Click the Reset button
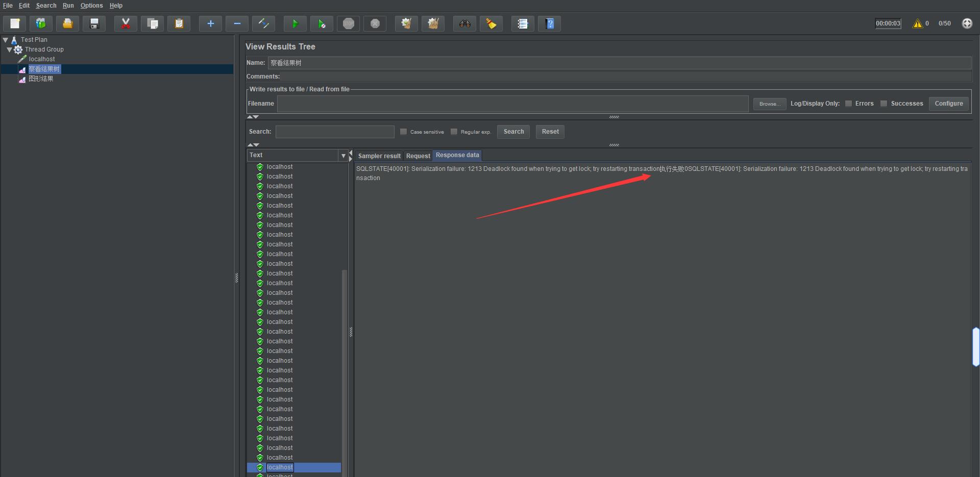This screenshot has height=477, width=980. click(550, 132)
